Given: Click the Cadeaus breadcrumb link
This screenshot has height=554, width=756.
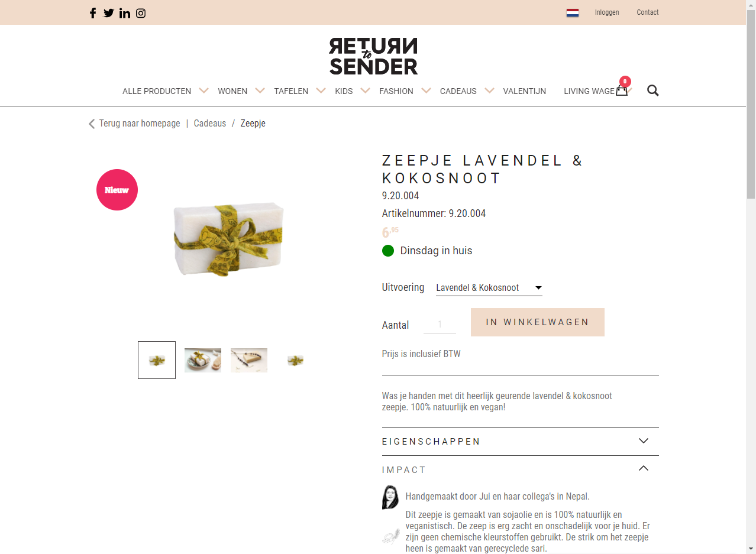Looking at the screenshot, I should click(210, 124).
